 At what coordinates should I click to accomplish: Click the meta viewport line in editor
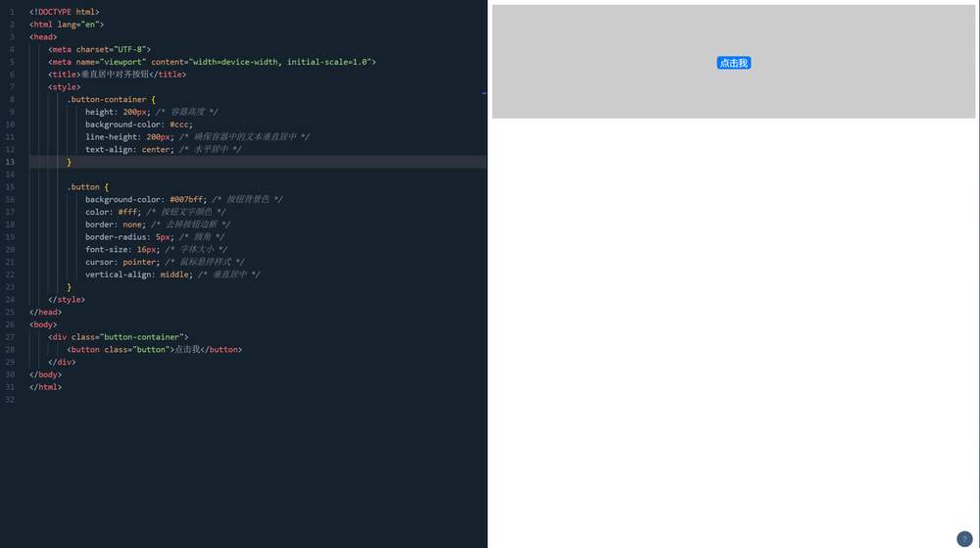coord(212,62)
